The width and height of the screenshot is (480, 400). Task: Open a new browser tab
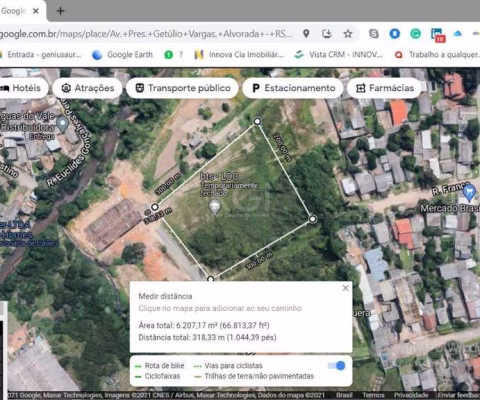(x=60, y=11)
